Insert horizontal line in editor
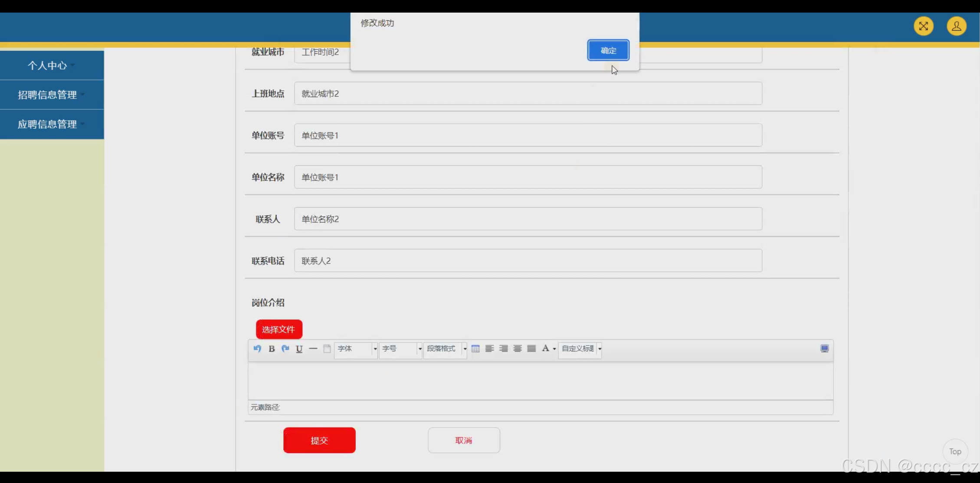 313,348
